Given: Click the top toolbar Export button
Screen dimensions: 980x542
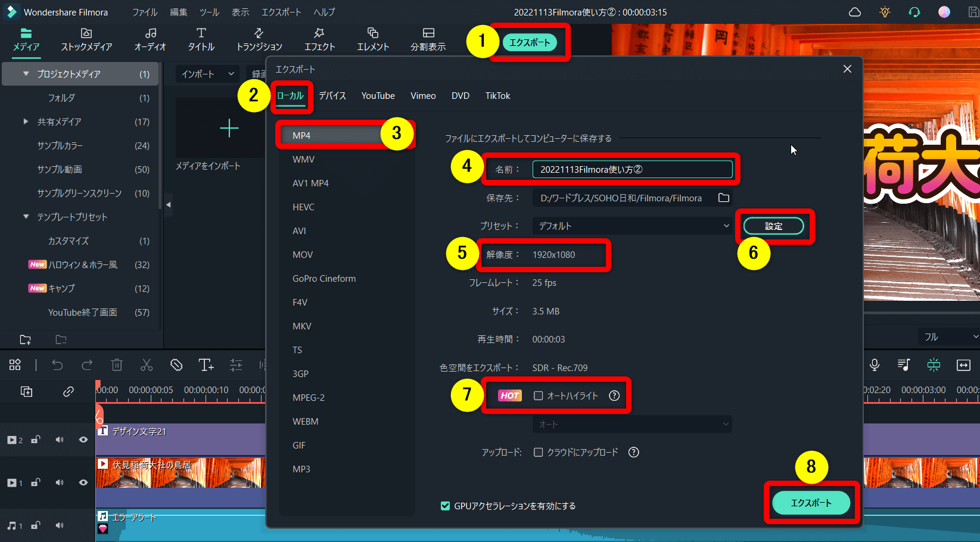Looking at the screenshot, I should tap(530, 42).
